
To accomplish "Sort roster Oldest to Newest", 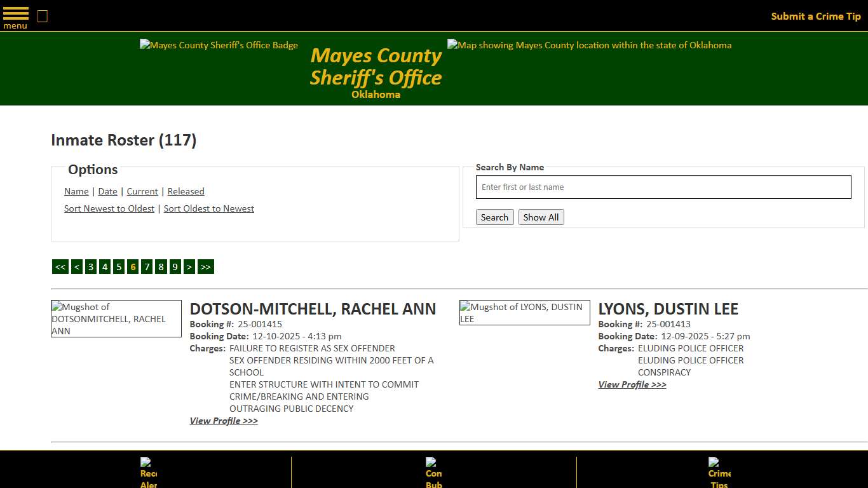I will (208, 208).
